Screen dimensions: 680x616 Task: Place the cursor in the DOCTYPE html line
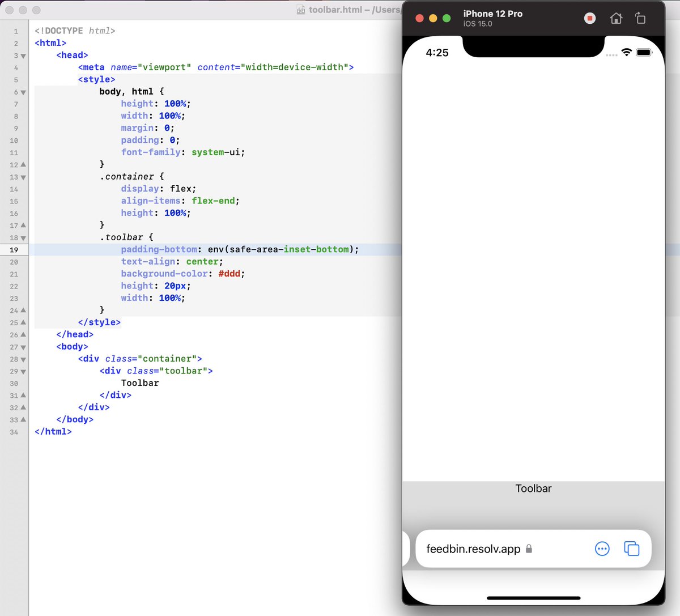click(75, 31)
